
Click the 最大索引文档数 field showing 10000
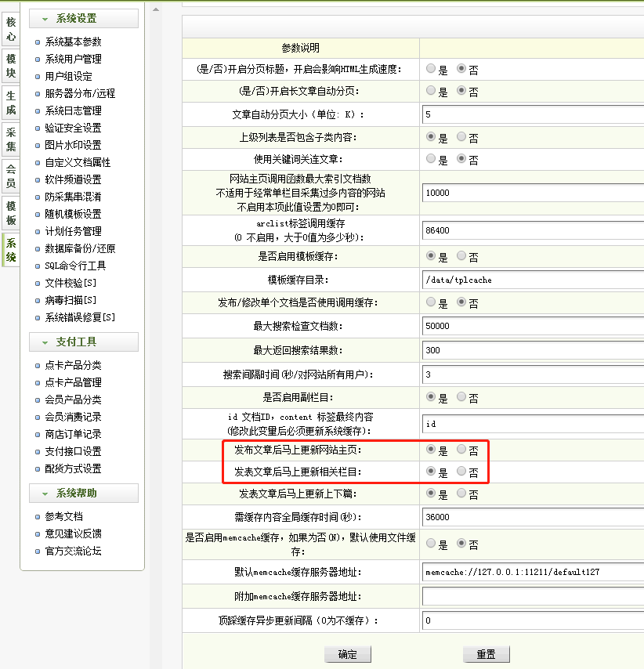(533, 193)
